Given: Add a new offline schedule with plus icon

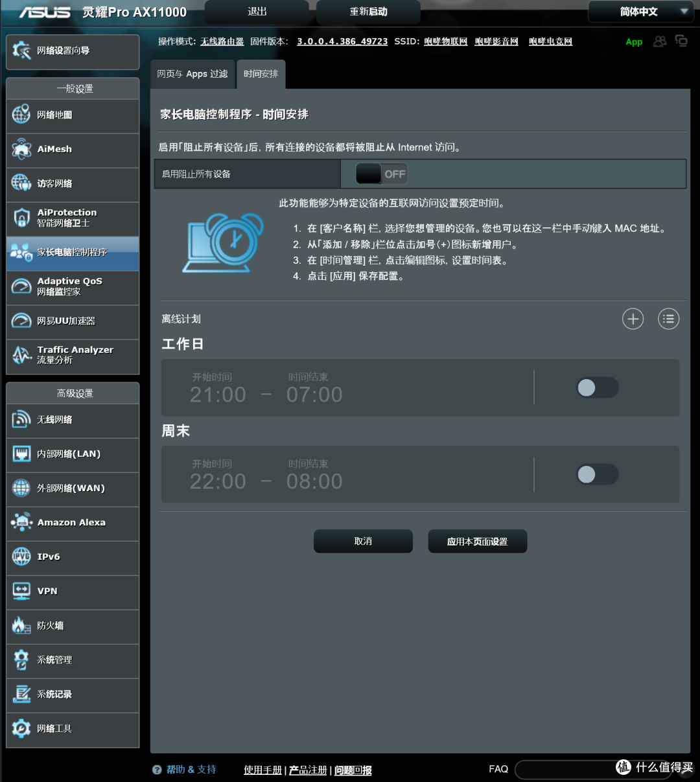Looking at the screenshot, I should pyautogui.click(x=633, y=319).
